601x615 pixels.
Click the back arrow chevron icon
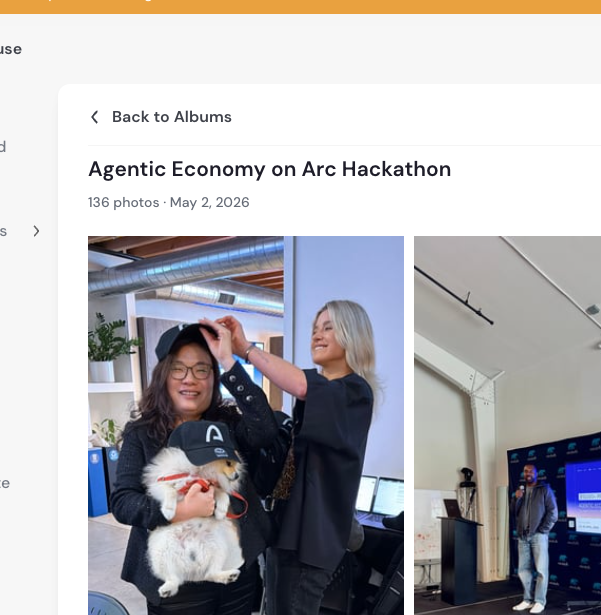[x=95, y=117]
